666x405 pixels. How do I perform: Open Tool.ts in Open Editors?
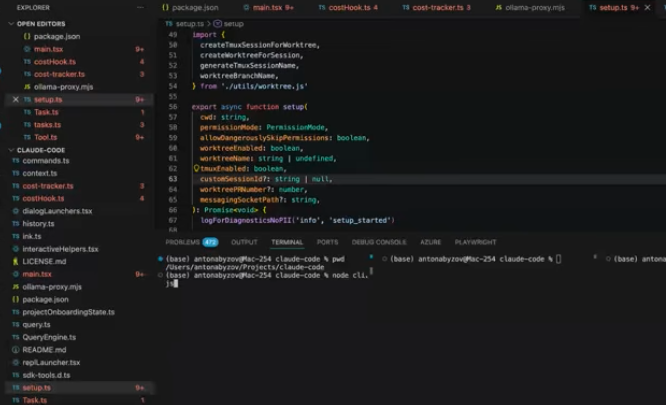(45, 137)
